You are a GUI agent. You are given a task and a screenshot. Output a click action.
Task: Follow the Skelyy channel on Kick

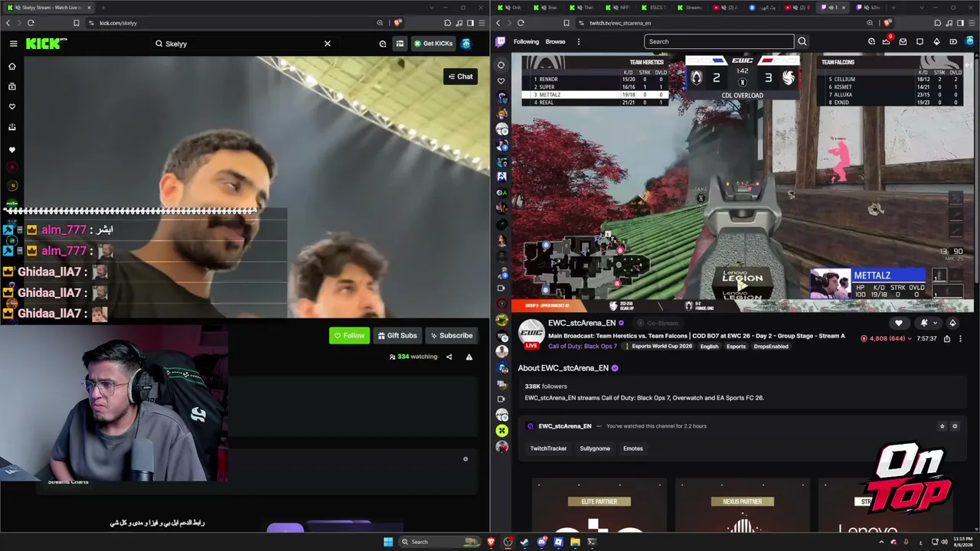(x=349, y=335)
